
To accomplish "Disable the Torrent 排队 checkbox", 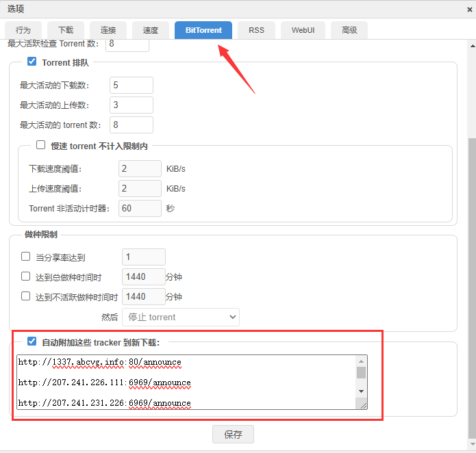I will 32,62.
